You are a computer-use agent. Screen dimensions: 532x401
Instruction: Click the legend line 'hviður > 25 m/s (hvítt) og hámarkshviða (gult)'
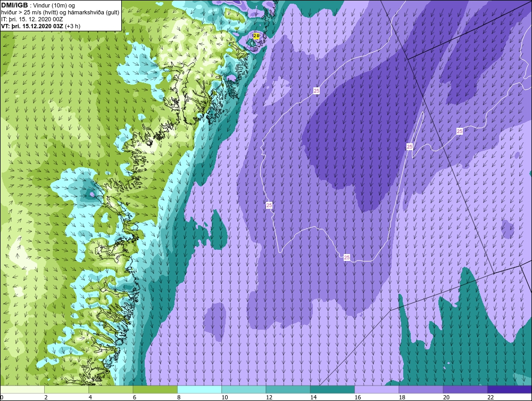click(60, 12)
